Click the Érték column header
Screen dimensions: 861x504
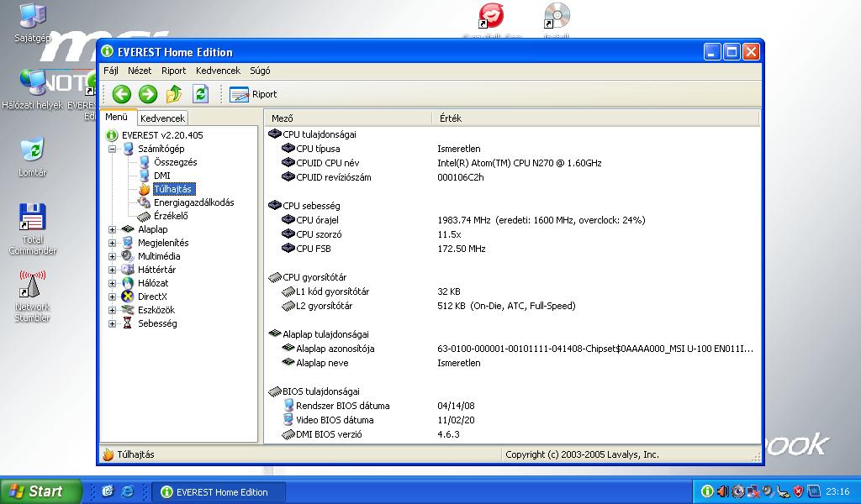pyautogui.click(x=596, y=118)
